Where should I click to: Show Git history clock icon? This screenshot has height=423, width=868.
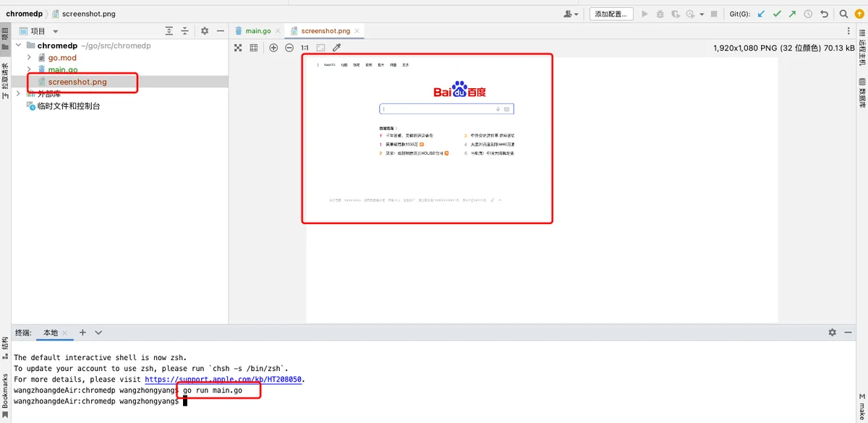click(x=808, y=14)
